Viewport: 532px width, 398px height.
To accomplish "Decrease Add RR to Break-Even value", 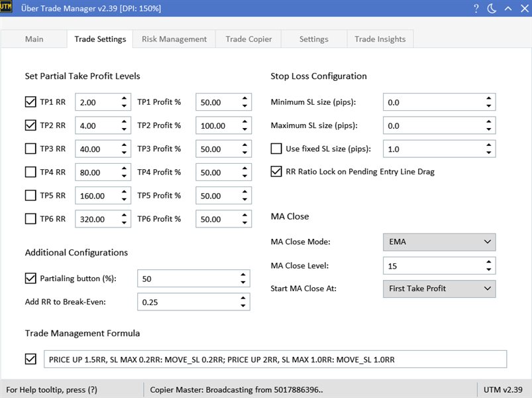I will tap(242, 306).
